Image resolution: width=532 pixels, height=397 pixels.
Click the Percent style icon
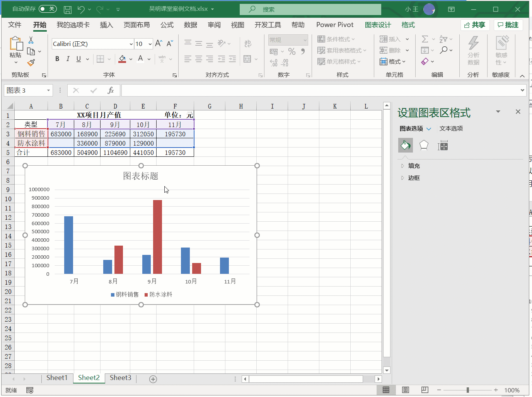click(292, 51)
